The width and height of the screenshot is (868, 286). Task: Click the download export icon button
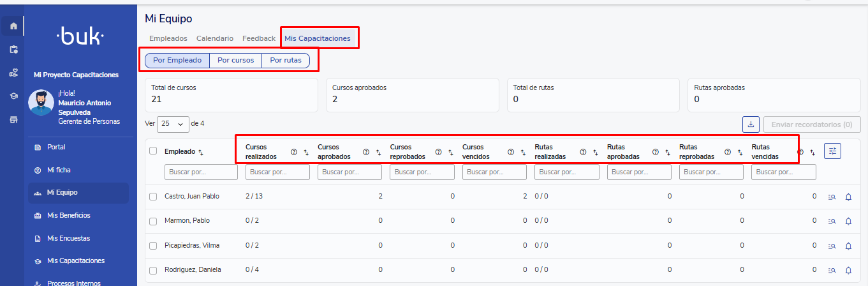click(x=751, y=124)
